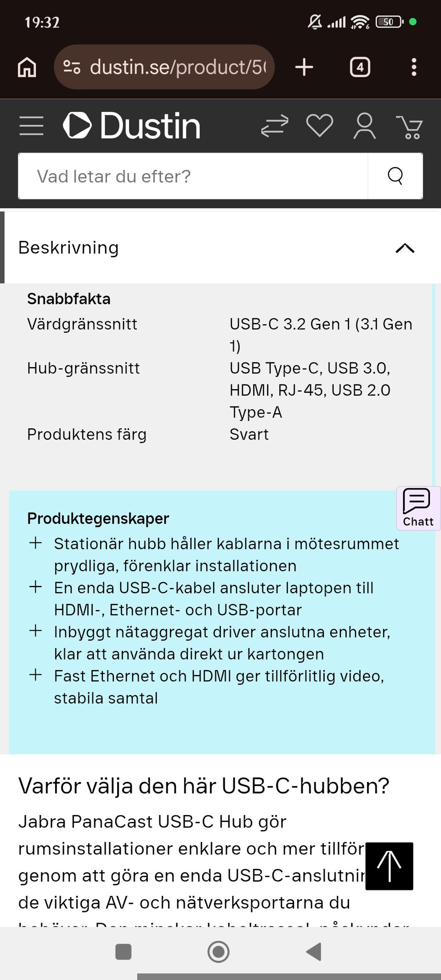441x980 pixels.
Task: Expand the first Produktegenskaper plus item
Action: click(35, 544)
